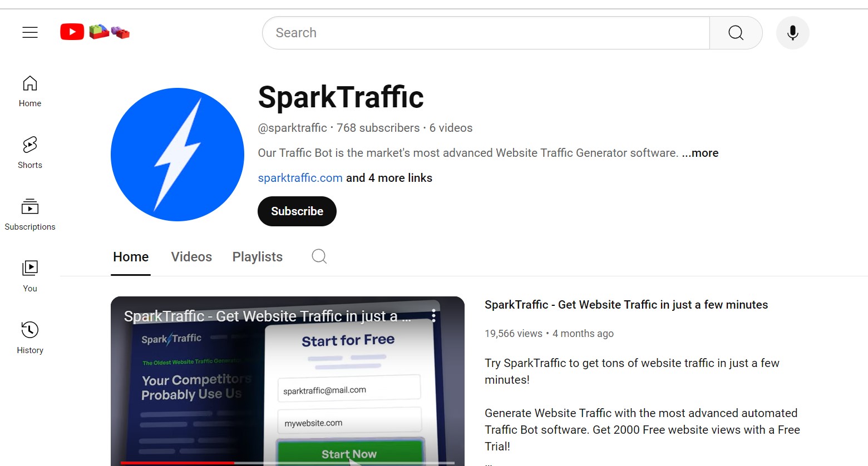Open Shorts from the sidebar
This screenshot has width=868, height=466.
pos(30,153)
